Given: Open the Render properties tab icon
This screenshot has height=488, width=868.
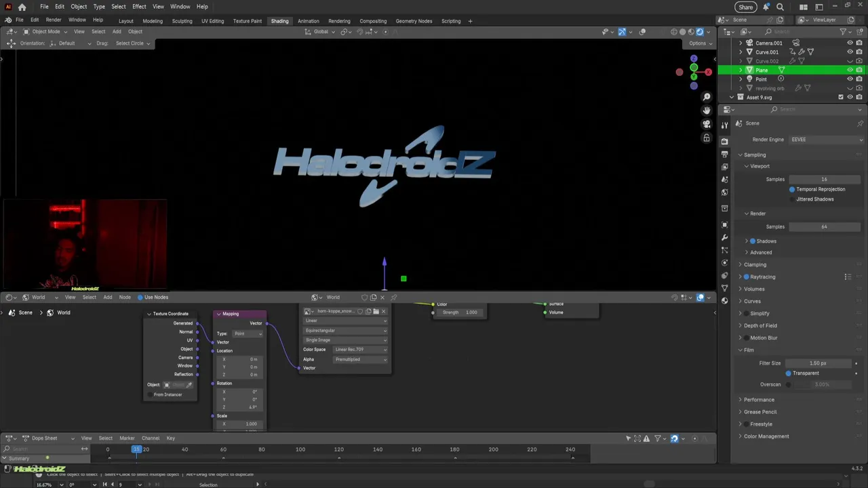Looking at the screenshot, I should pyautogui.click(x=724, y=142).
